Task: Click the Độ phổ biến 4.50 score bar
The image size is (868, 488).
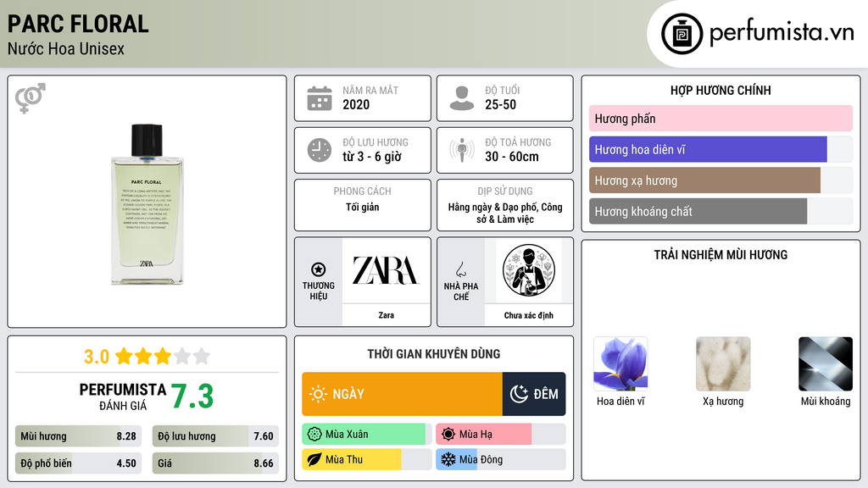Action: [78, 463]
